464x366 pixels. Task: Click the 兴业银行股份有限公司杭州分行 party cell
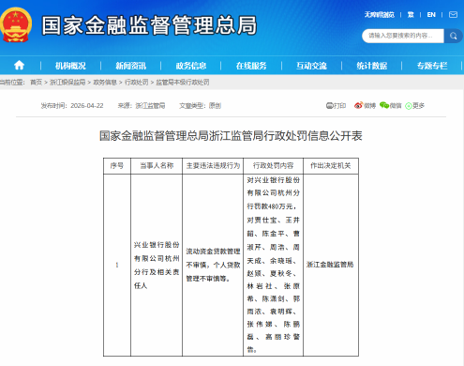(x=157, y=265)
